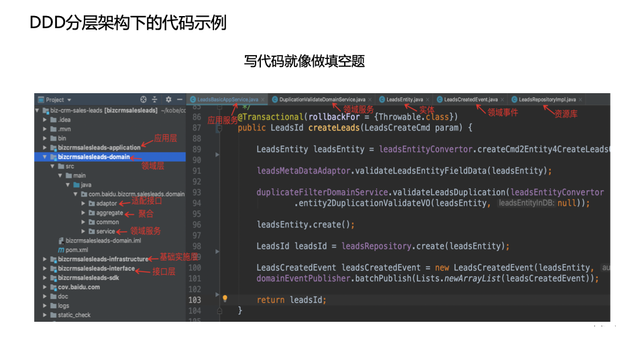
Task: Close the LeadsRepositoryImpl.java tab
Action: click(581, 100)
